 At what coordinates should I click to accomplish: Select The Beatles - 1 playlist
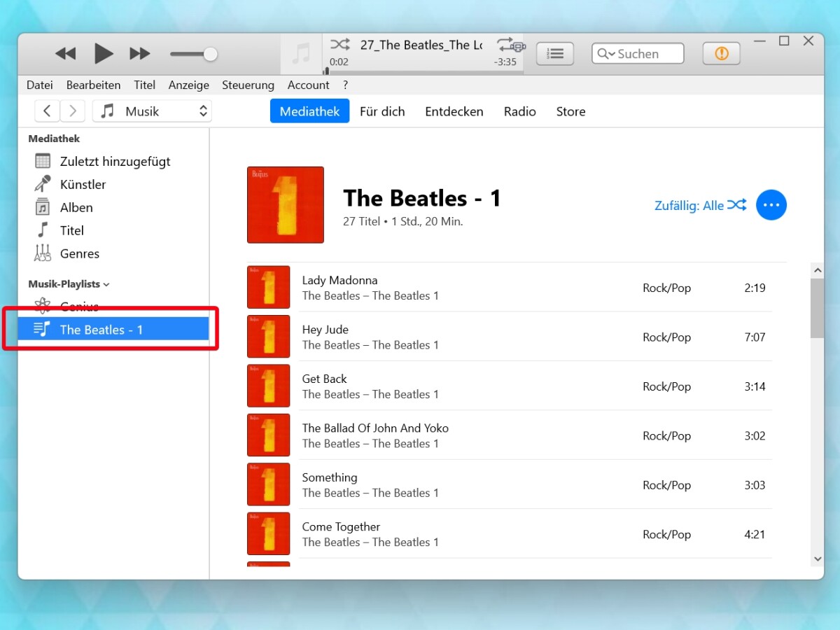(113, 329)
